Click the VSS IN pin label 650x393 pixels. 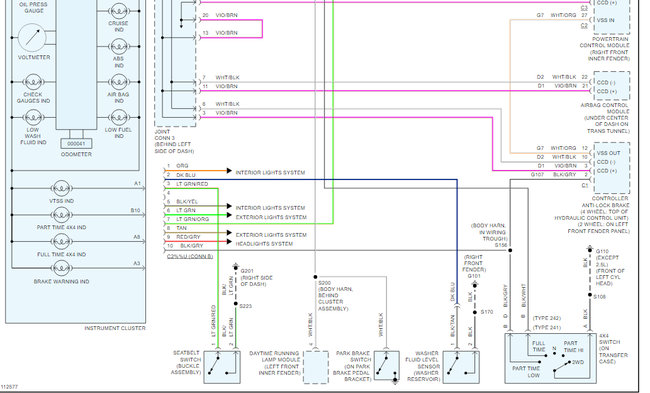pos(606,20)
